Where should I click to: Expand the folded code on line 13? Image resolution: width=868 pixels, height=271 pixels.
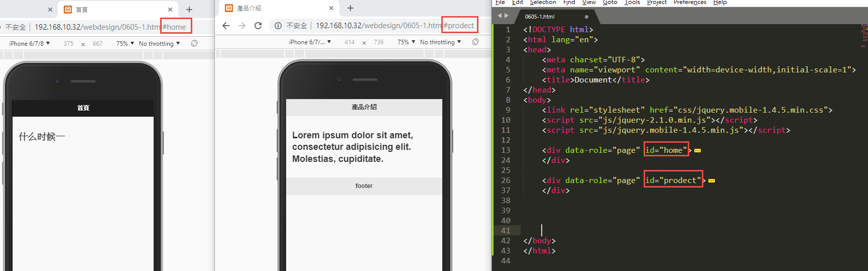697,150
